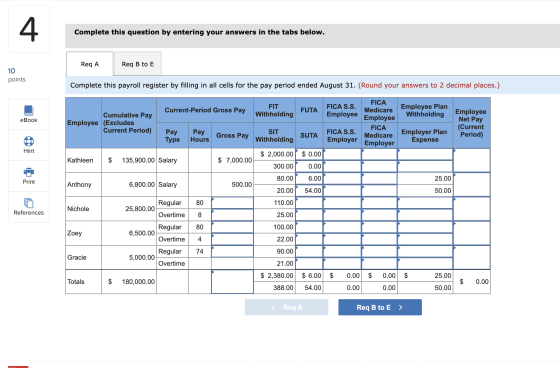Select the Totals Gross Pay input cell
Image resolution: width=560 pixels, height=368 pixels.
click(x=232, y=282)
